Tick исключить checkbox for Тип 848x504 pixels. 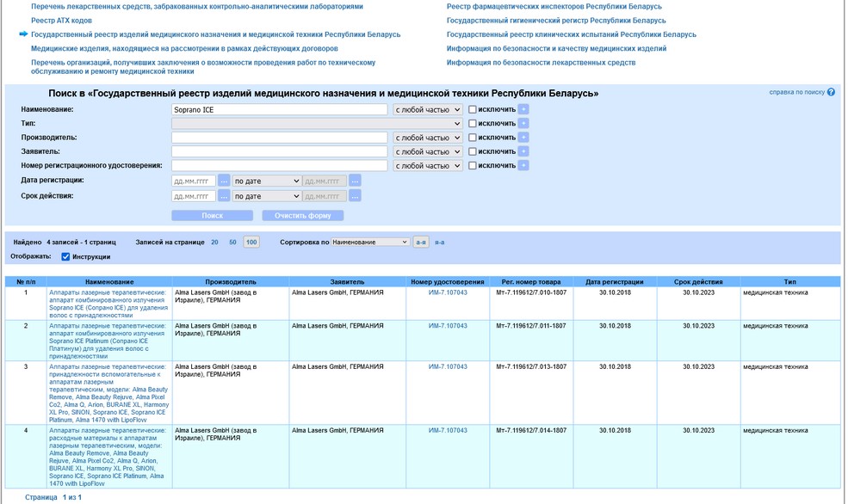(472, 124)
